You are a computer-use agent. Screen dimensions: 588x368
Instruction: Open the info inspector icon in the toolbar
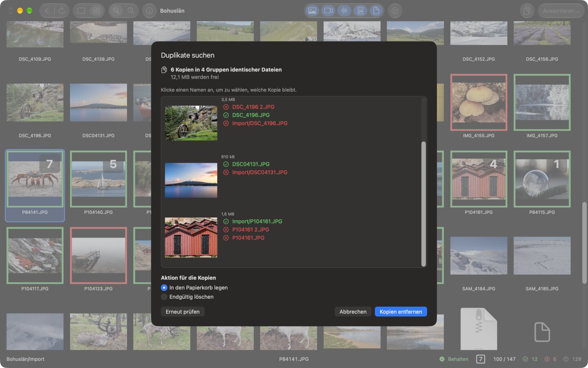click(x=149, y=11)
